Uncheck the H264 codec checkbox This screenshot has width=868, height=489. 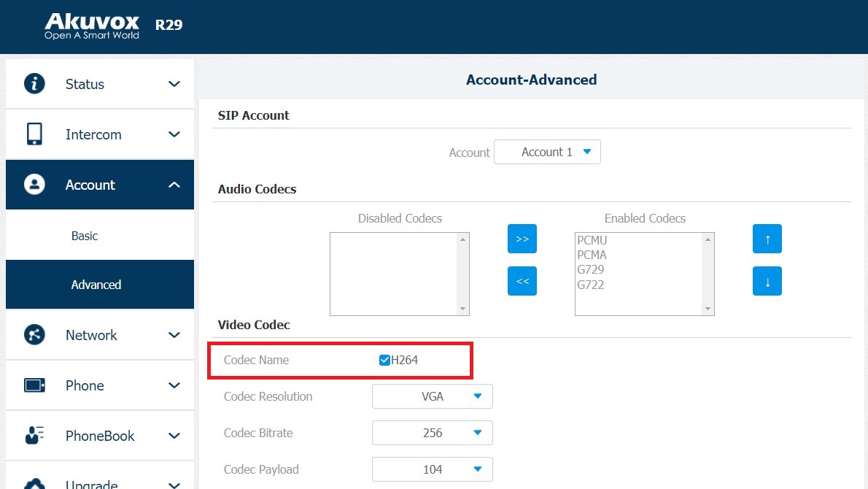(384, 360)
